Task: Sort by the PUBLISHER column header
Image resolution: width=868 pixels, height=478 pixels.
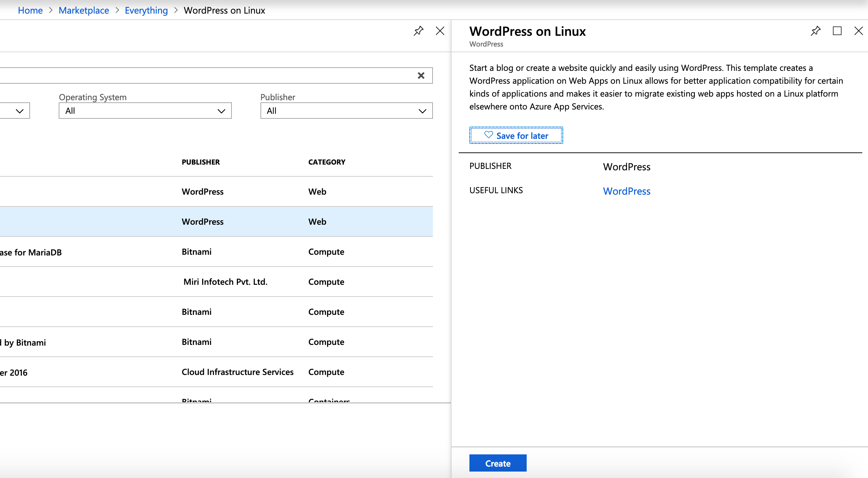Action: [x=201, y=162]
